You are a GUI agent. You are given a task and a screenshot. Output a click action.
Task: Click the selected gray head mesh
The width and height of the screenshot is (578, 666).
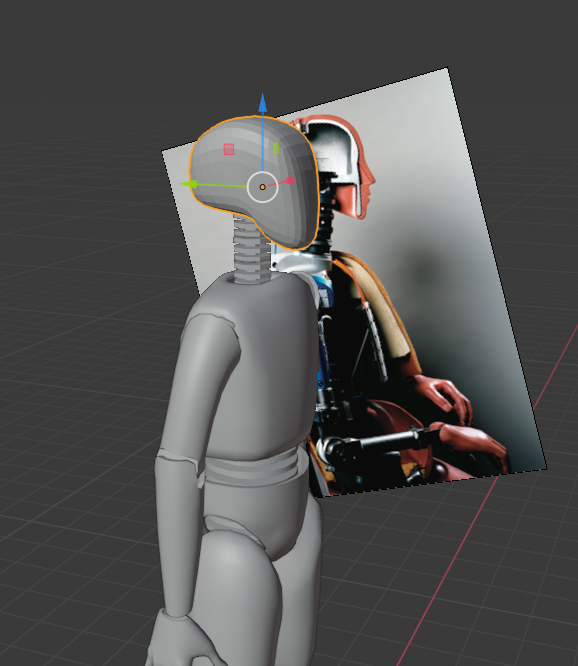254,182
